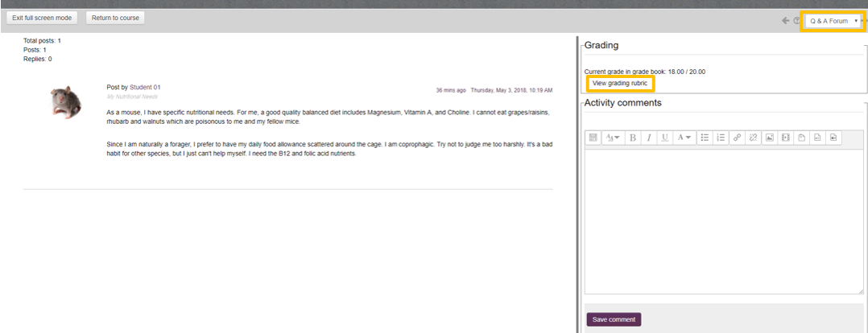
Task: Apply italic formatting in comment editor
Action: point(649,138)
